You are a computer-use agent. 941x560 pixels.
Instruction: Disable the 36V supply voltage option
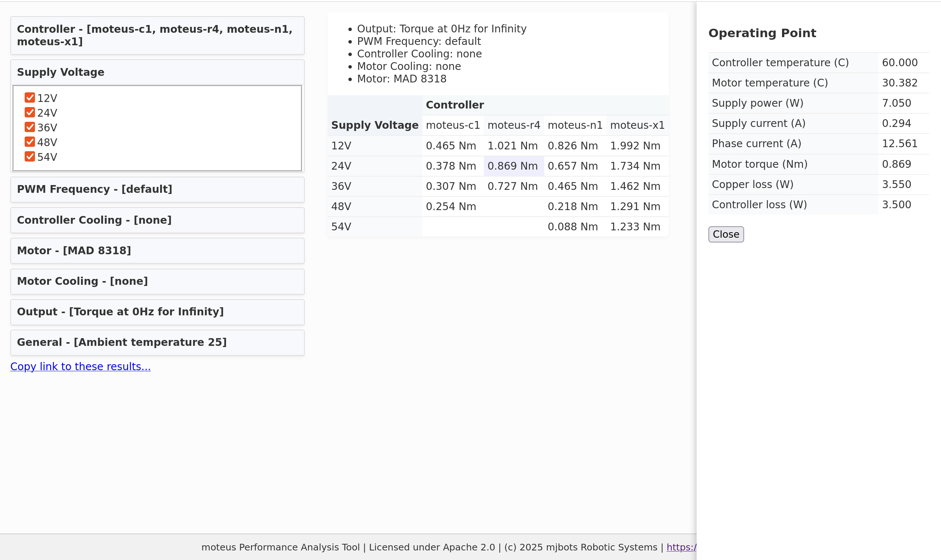(29, 127)
